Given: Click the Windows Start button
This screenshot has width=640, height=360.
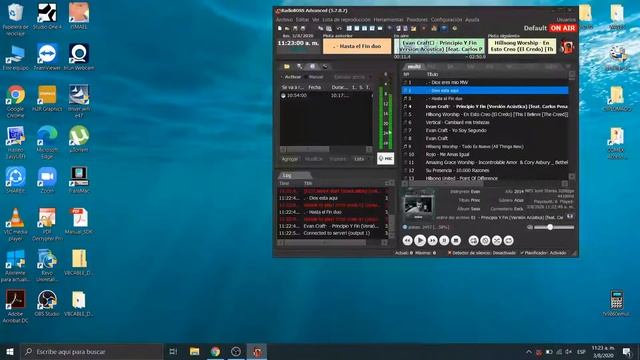Looking at the screenshot, I should pos(10,351).
